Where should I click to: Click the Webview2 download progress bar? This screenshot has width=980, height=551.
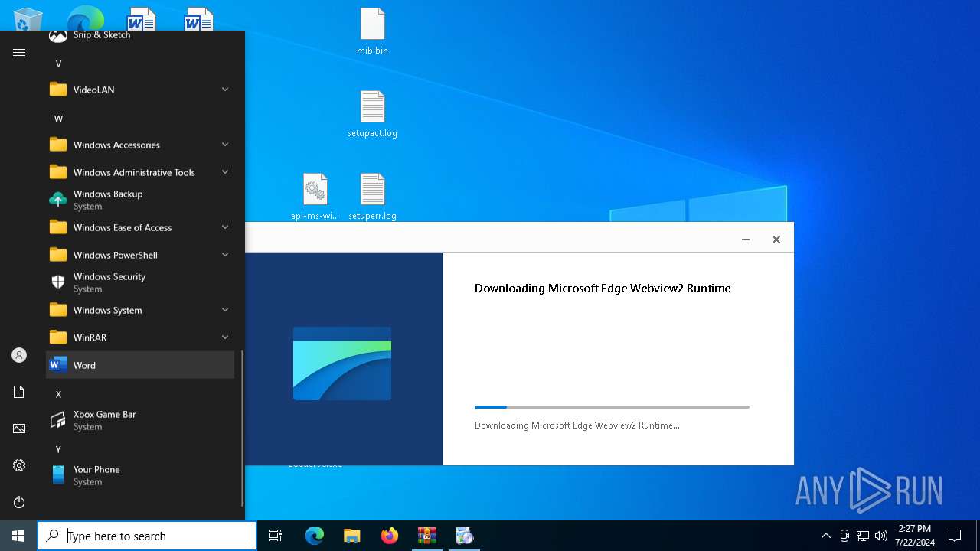(x=612, y=407)
